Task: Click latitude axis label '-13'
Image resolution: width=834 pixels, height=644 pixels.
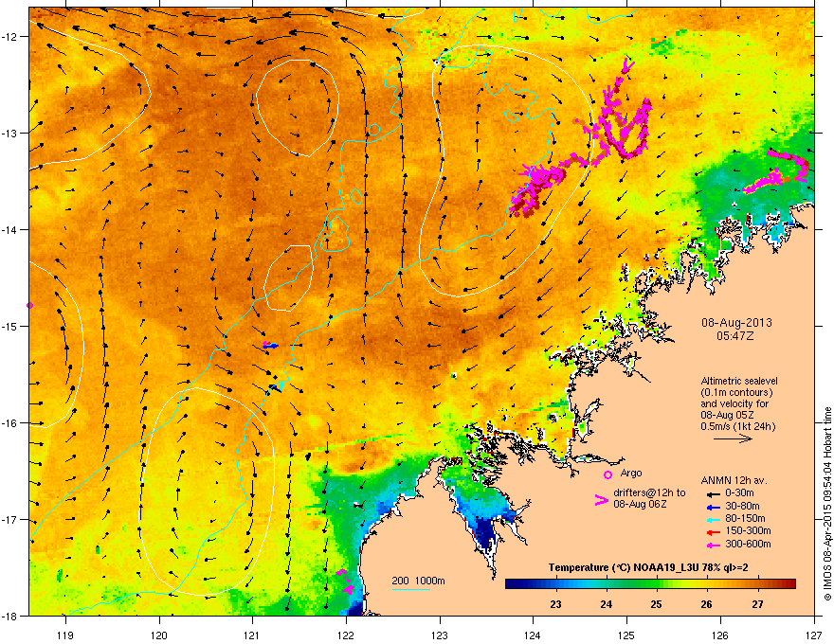Action: 9,133
